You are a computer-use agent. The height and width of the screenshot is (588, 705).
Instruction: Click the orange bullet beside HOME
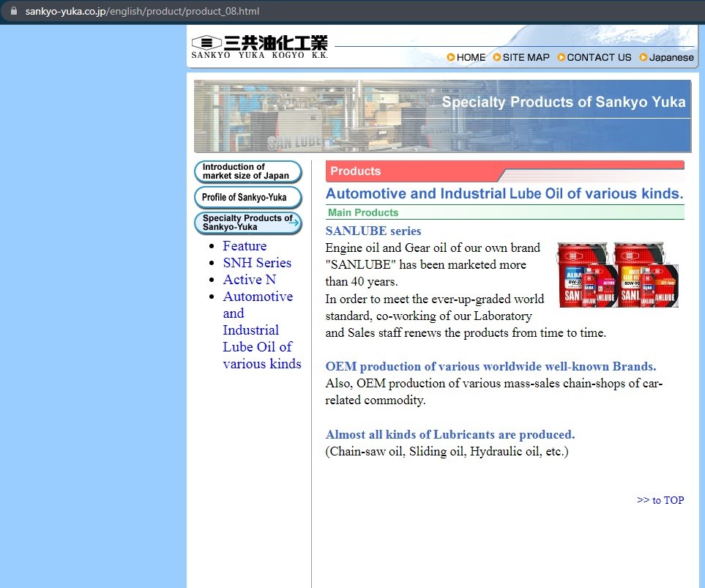pos(450,57)
